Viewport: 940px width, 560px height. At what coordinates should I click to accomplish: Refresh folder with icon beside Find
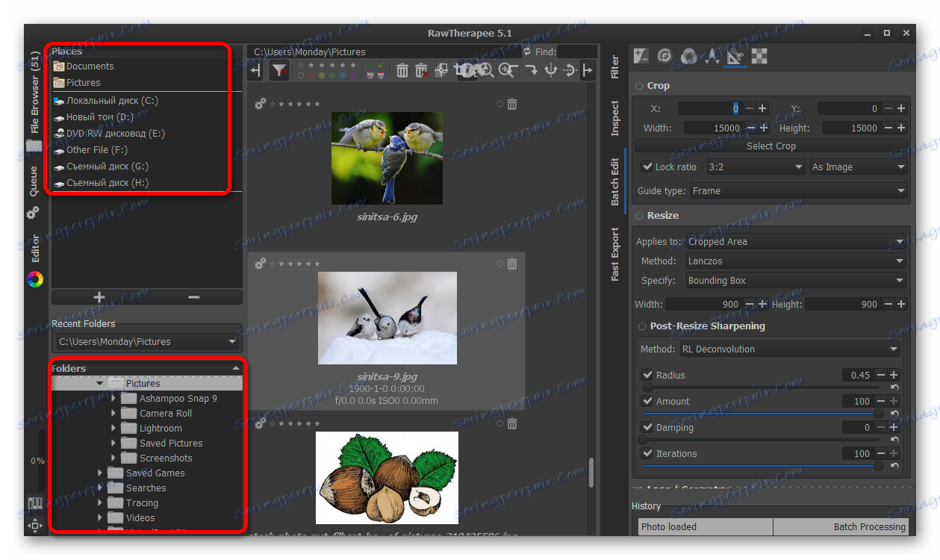(x=527, y=52)
